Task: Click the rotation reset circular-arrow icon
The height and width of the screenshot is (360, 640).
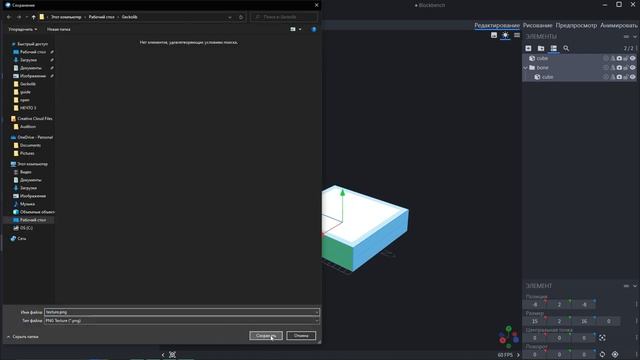Action: pyautogui.click(x=602, y=354)
